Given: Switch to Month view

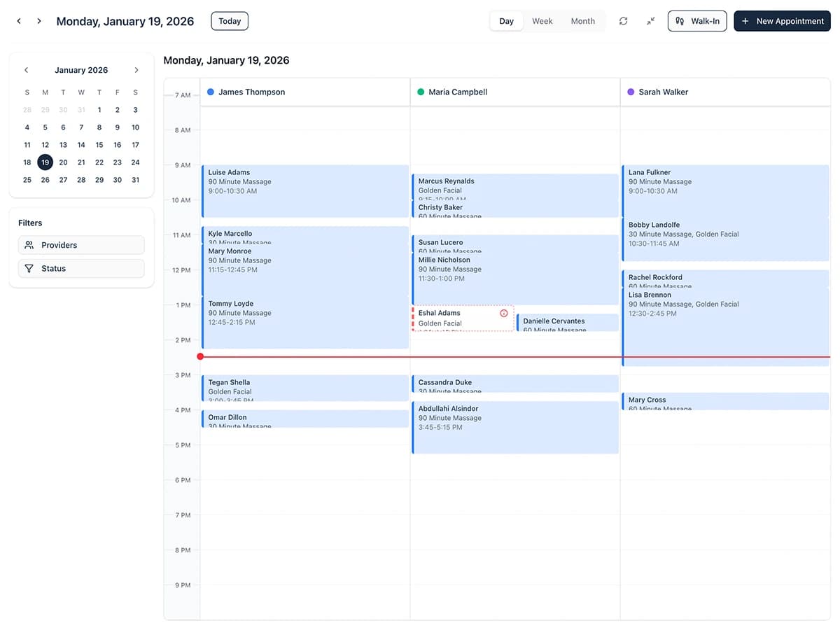Looking at the screenshot, I should [x=582, y=21].
